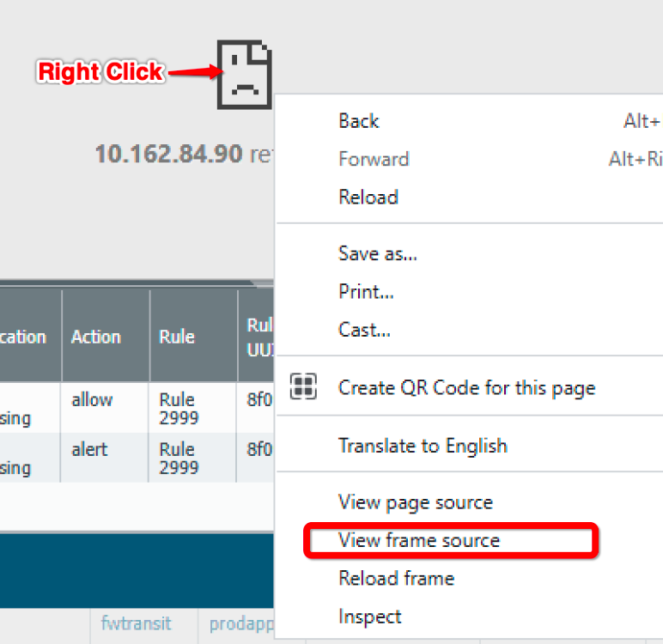
Task: Open Print... from the context menu
Action: pyautogui.click(x=366, y=292)
